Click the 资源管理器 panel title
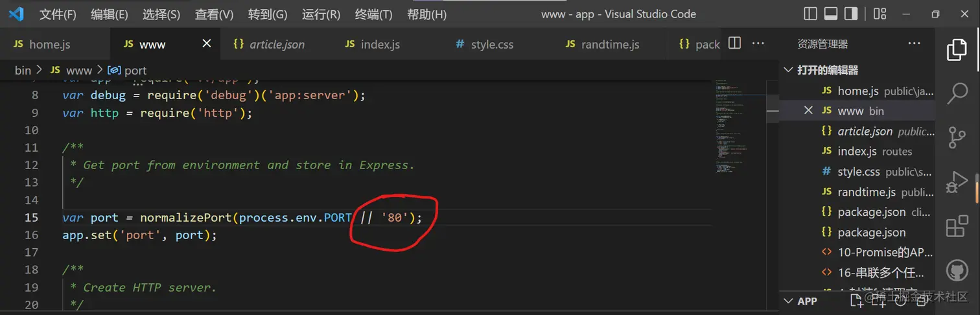The image size is (980, 315). point(822,43)
